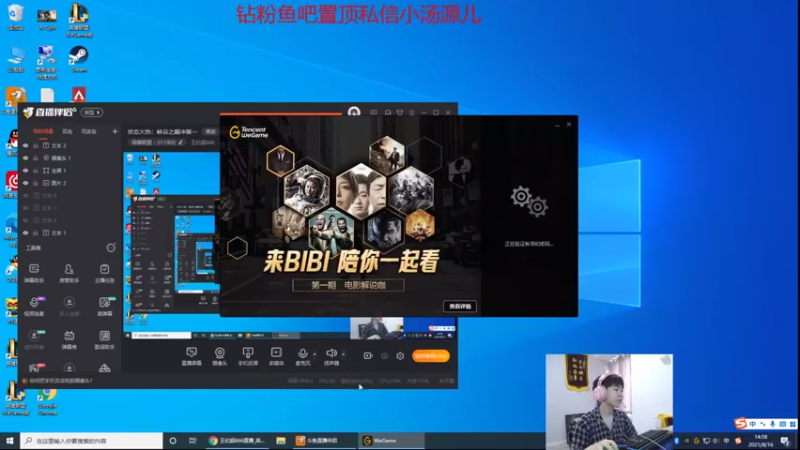Image resolution: width=800 pixels, height=450 pixels.
Task: Open the 房管助手 tool in toolbox
Action: pyautogui.click(x=69, y=273)
